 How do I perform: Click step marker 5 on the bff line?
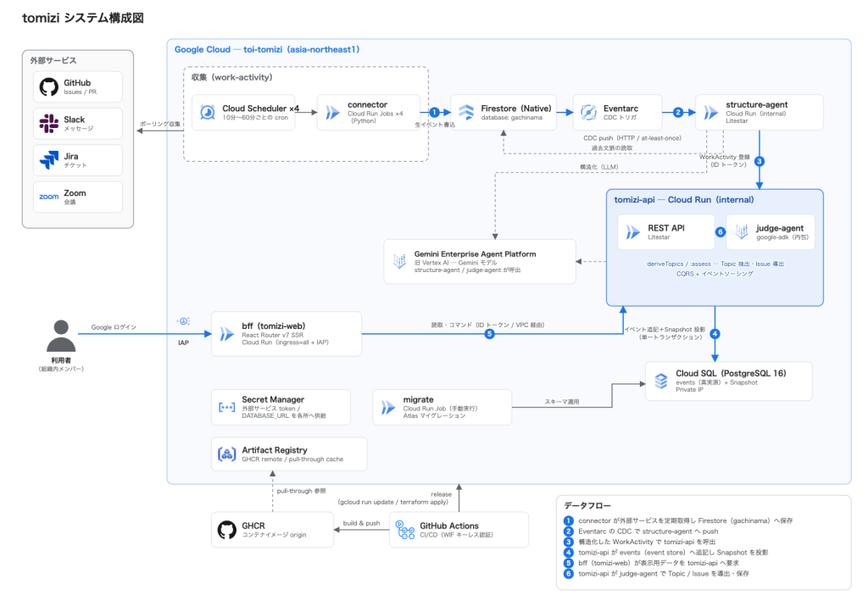pos(489,334)
